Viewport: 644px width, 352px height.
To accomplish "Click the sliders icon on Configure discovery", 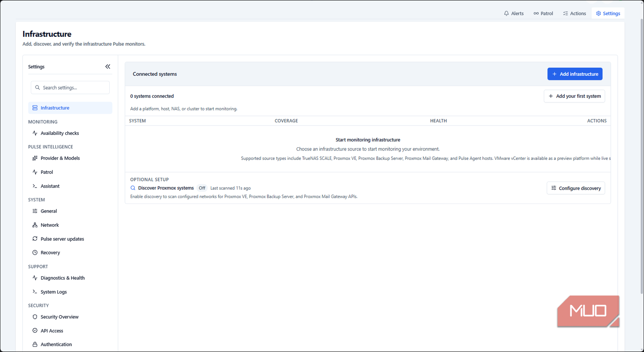I will click(x=553, y=188).
